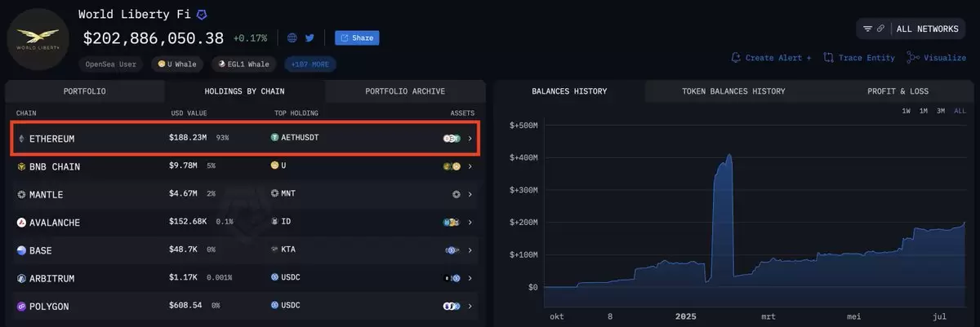The height and width of the screenshot is (327, 980).
Task: Expand the BNB Chain row chevron
Action: point(470,166)
